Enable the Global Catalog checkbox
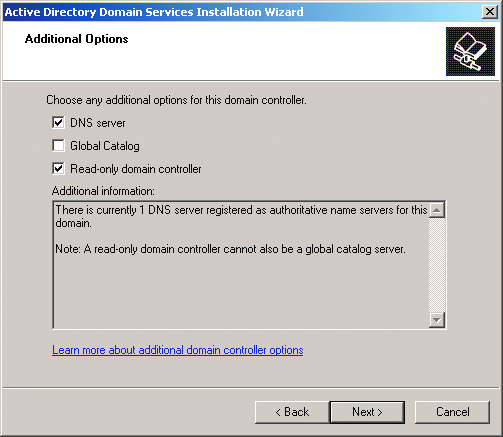The height and width of the screenshot is (437, 503). [58, 146]
